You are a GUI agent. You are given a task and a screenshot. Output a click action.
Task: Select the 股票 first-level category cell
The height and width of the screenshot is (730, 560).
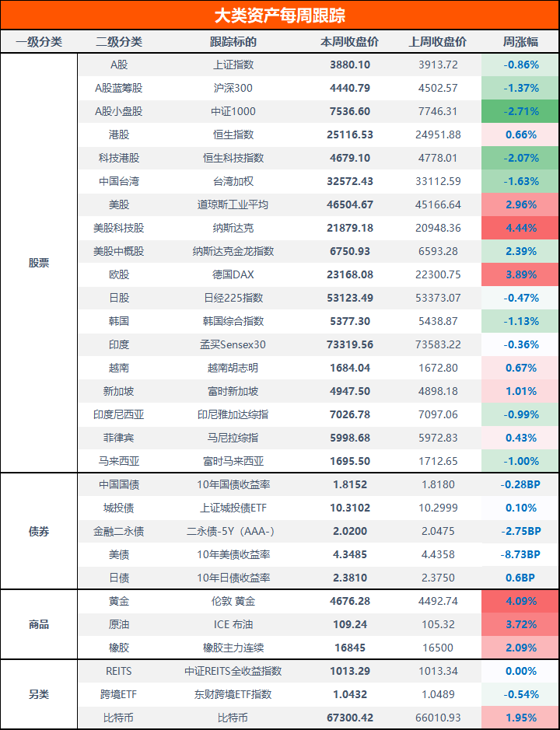click(x=39, y=263)
